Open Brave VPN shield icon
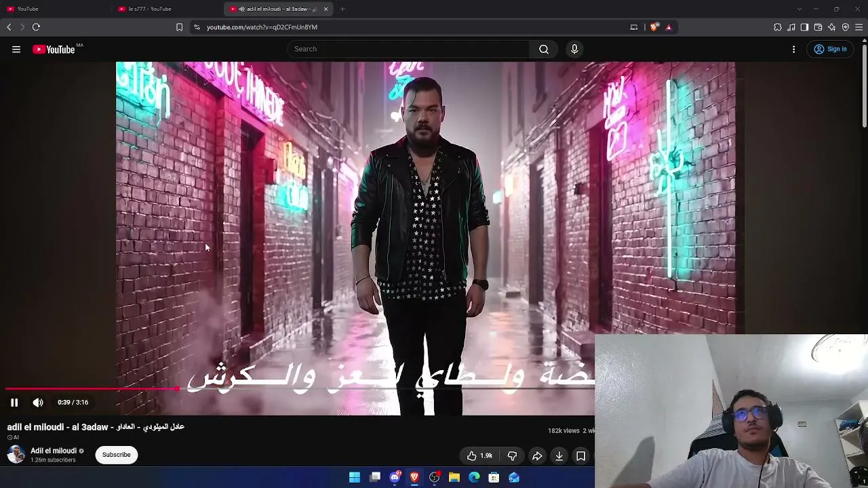868x488 pixels. tap(846, 27)
